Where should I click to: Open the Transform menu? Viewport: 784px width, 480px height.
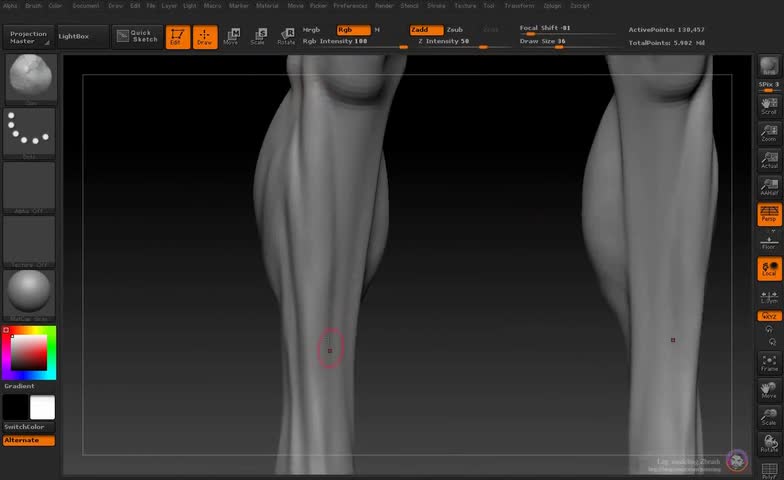(519, 6)
